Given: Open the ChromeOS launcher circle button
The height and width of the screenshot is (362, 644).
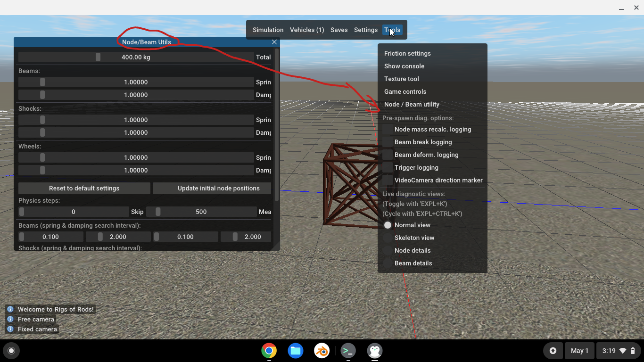Looking at the screenshot, I should [11, 351].
